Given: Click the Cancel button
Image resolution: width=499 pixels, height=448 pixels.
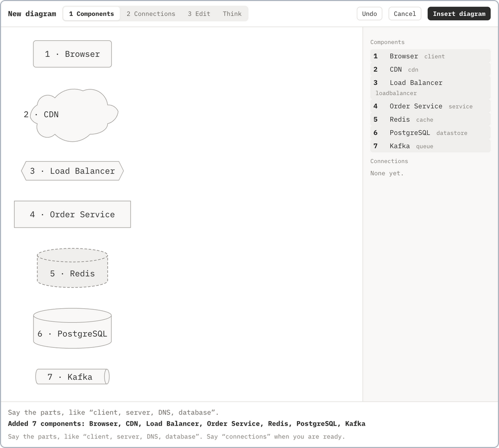Looking at the screenshot, I should 405,13.
